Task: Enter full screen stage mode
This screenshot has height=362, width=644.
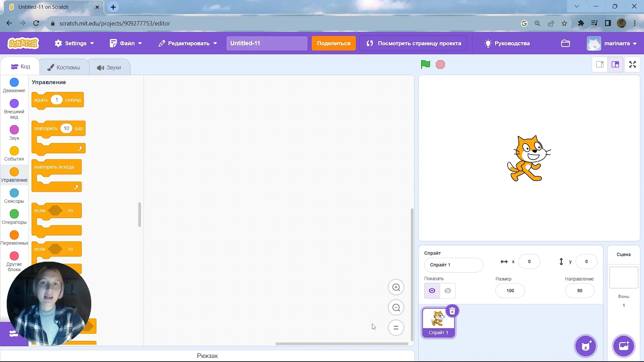Action: [x=633, y=64]
